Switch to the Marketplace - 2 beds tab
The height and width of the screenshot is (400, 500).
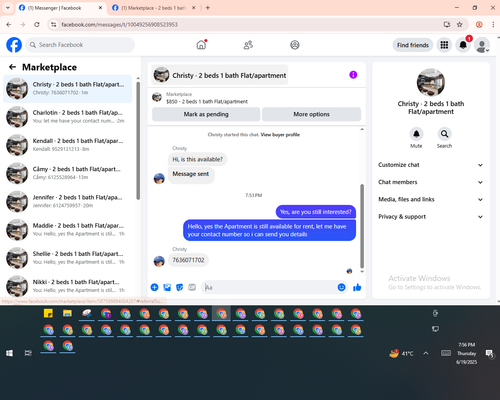(153, 8)
